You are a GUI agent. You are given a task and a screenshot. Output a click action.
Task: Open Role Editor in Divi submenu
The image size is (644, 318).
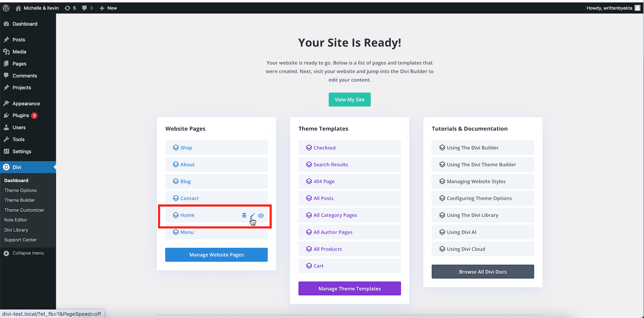tap(16, 220)
